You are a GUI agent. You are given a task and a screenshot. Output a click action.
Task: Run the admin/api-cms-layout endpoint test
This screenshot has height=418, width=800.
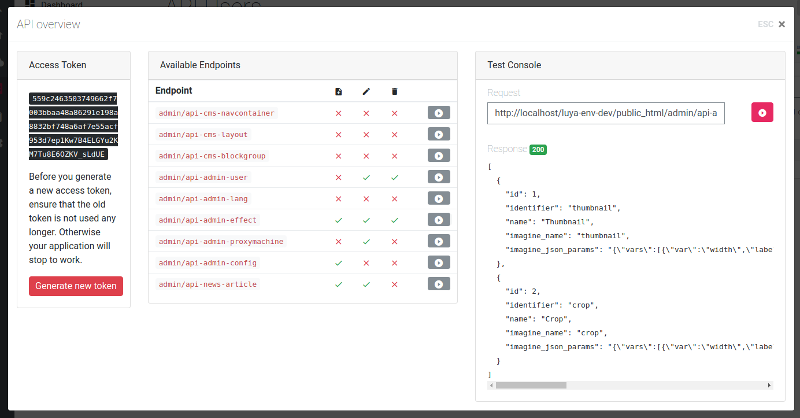click(x=439, y=134)
